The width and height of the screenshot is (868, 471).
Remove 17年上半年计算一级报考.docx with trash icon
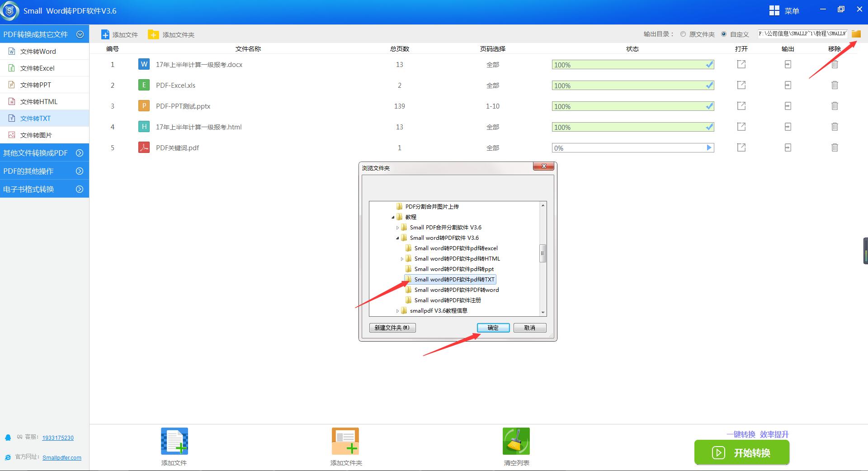[x=835, y=64]
